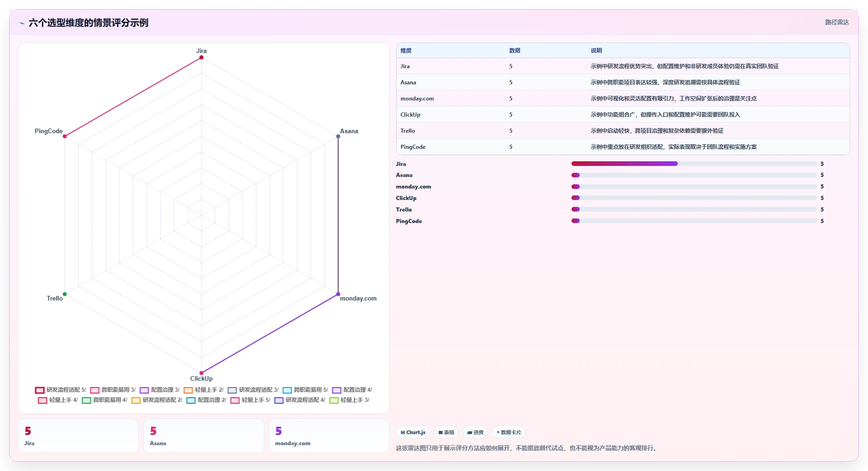868x471 pixels.
Task: Click the footnote 这张雷达图只用于展示评分方法
Action: [526, 448]
